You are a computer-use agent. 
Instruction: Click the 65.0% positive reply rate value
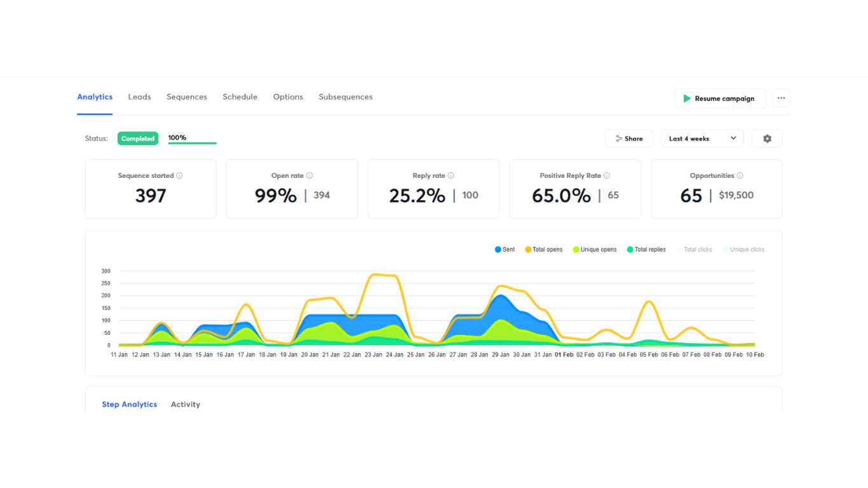[561, 196]
